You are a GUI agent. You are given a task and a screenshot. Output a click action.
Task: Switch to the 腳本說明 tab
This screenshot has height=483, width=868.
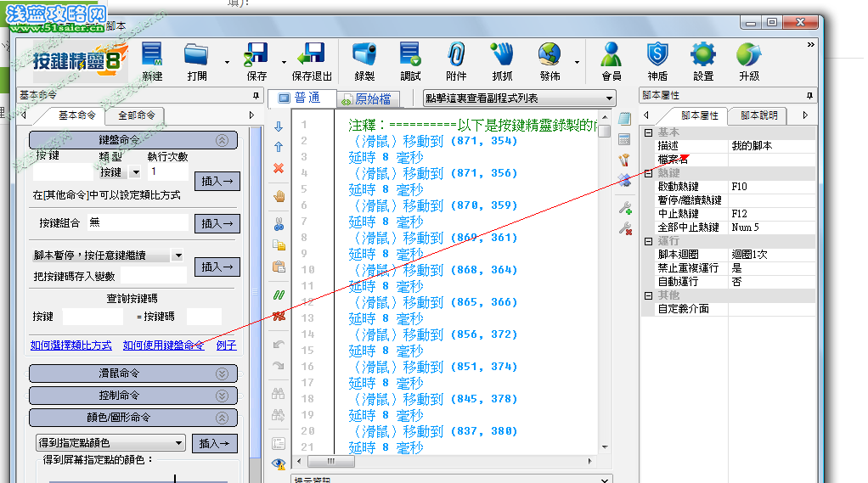759,115
